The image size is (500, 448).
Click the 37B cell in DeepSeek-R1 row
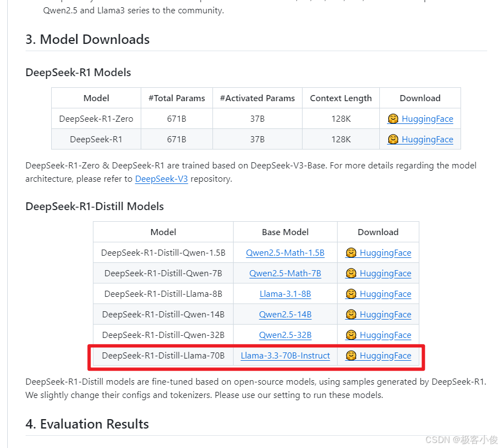[x=258, y=140]
